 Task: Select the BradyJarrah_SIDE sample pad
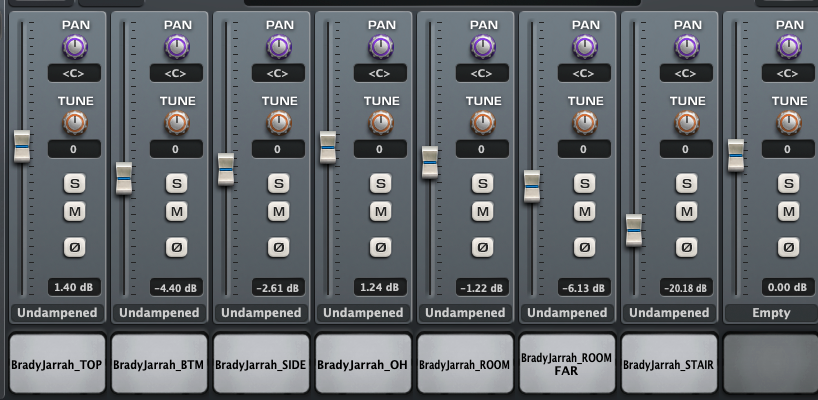point(261,363)
